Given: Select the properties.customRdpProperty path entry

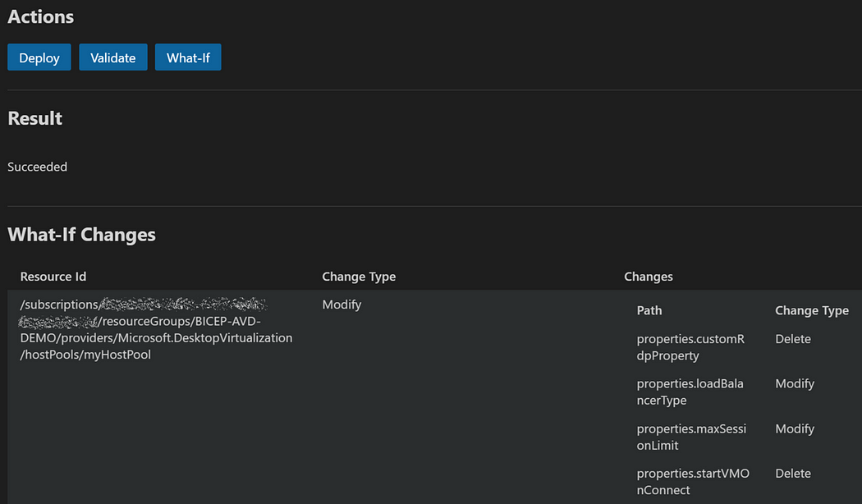Looking at the screenshot, I should click(690, 347).
